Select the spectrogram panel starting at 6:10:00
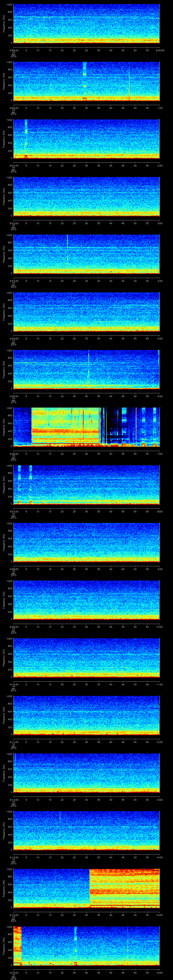Screen dimensions: 173x980 coord(87,657)
